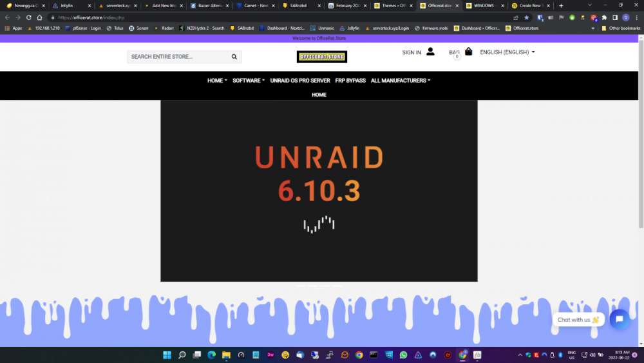Reload the page using the refresh icon
Image resolution: width=644 pixels, height=363 pixels.
tap(29, 17)
